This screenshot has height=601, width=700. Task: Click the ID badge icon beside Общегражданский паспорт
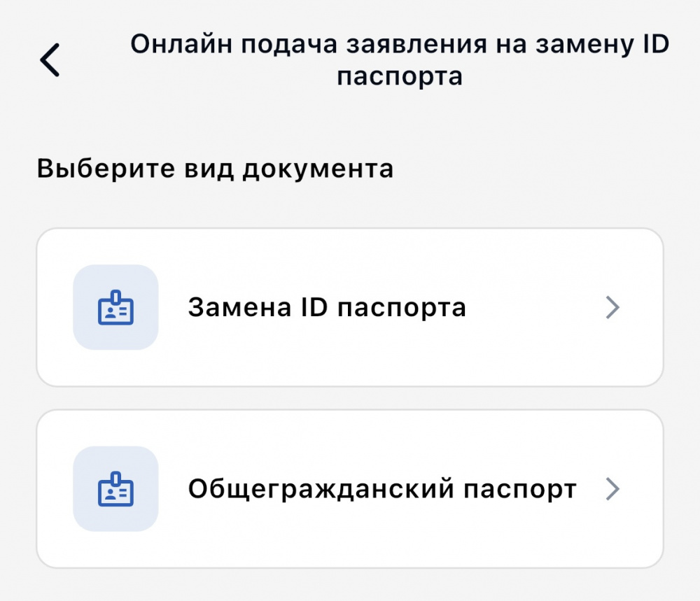115,489
